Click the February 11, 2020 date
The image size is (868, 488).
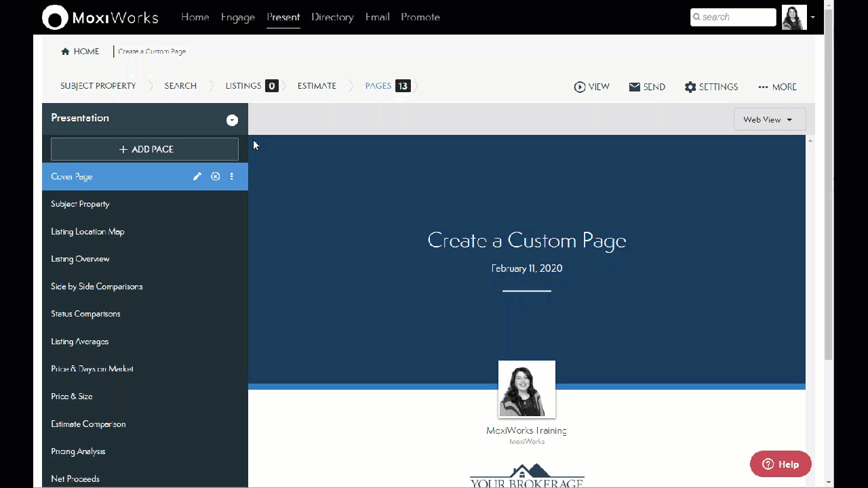click(527, 268)
